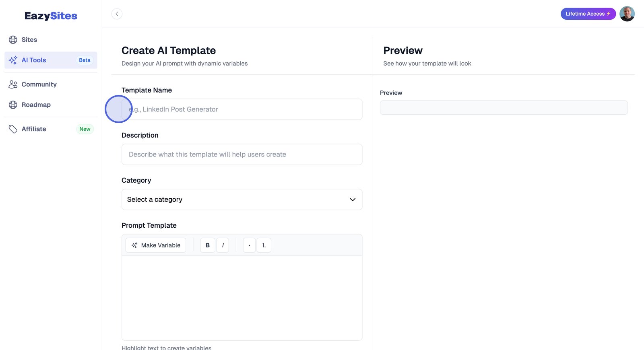The height and width of the screenshot is (350, 644).
Task: Click the Affiliate tag icon
Action: pos(13,129)
